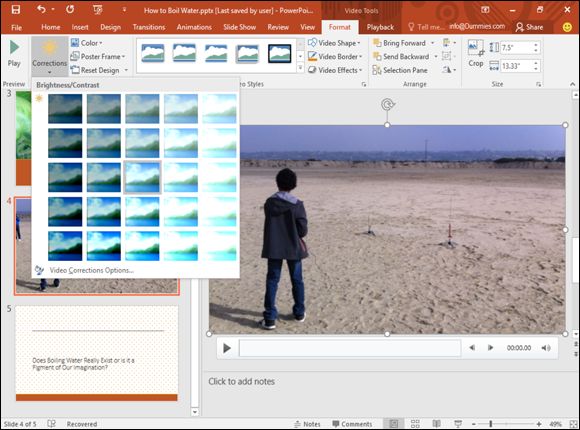Click the Share button
The height and width of the screenshot is (430, 580).
coord(530,27)
